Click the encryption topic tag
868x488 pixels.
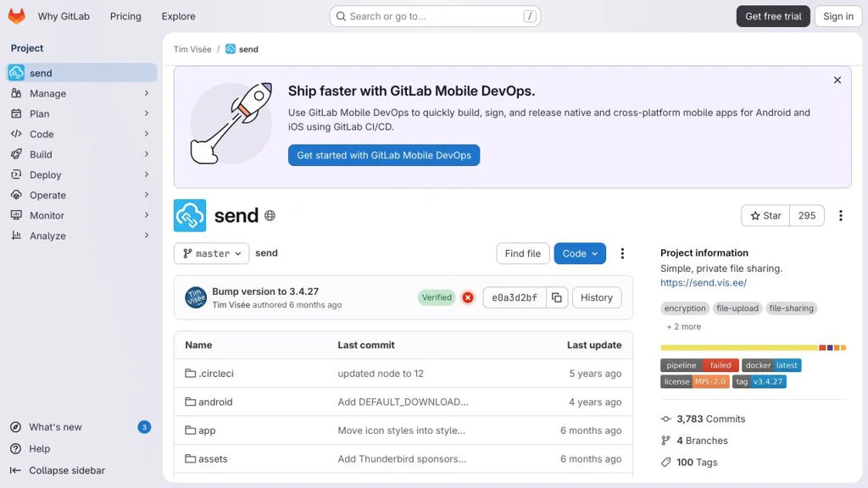[685, 308]
